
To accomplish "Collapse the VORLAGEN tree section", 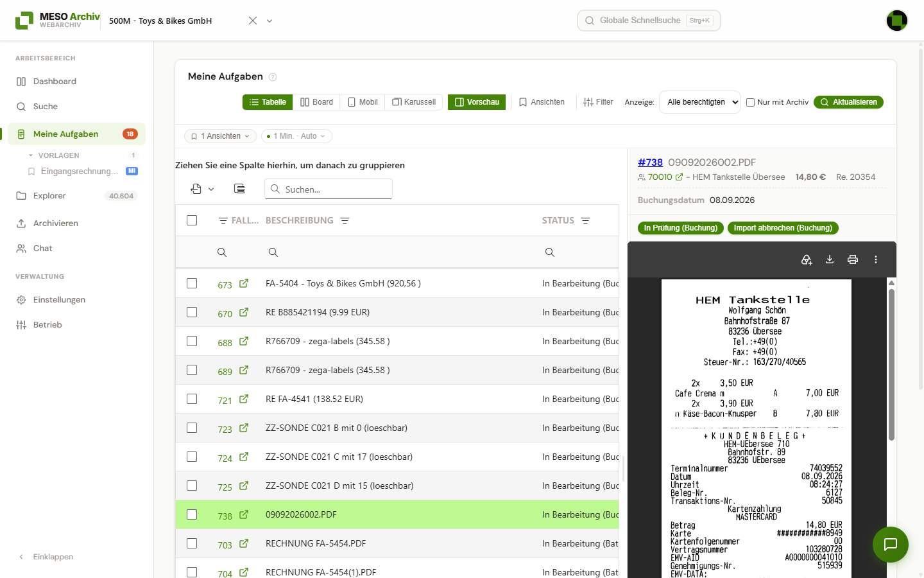I will 31,155.
